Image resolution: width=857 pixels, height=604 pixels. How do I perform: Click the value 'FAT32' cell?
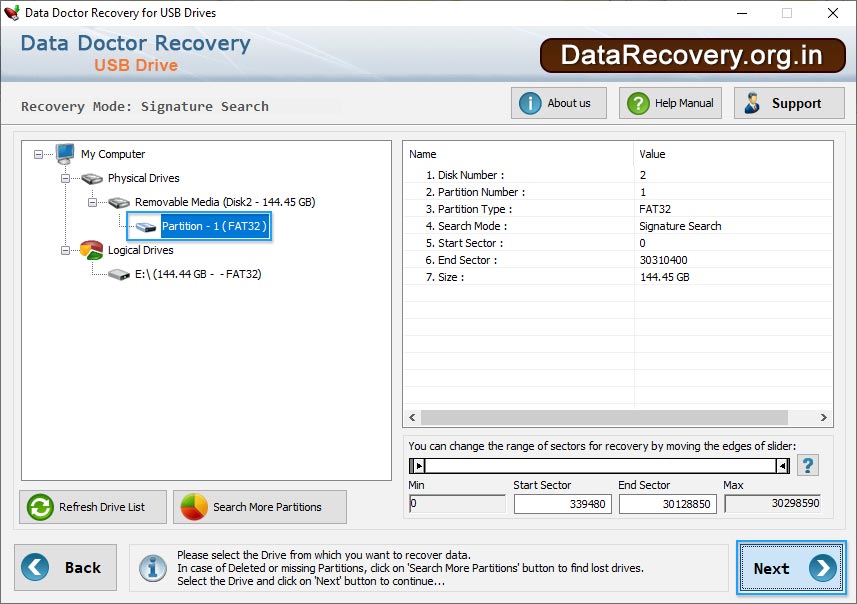click(655, 209)
